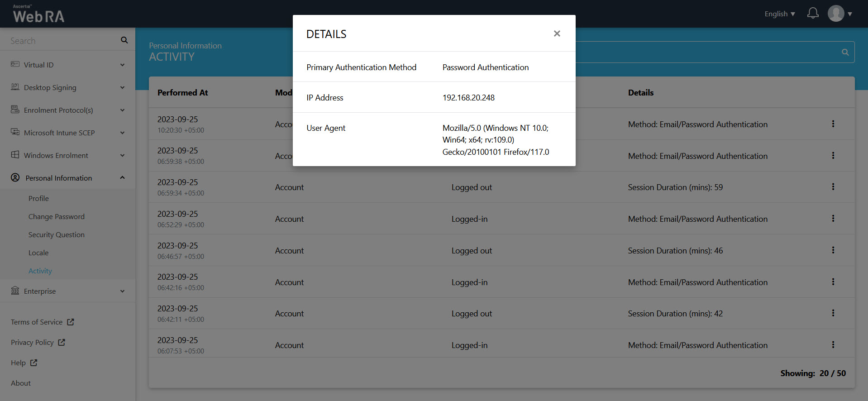Viewport: 868px width, 401px height.
Task: Open the user avatar menu
Action: (x=839, y=14)
